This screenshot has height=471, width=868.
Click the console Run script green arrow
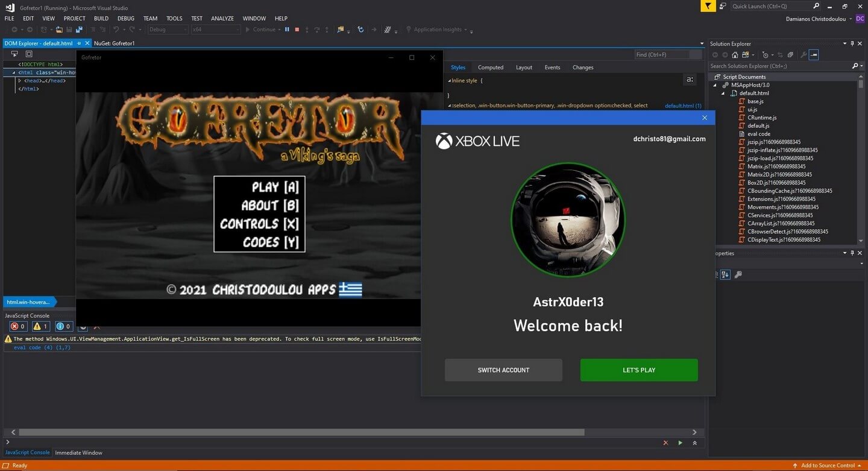(680, 443)
